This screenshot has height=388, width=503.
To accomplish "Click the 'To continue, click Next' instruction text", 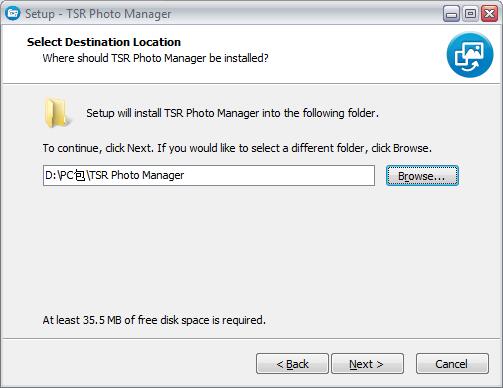I will [237, 148].
